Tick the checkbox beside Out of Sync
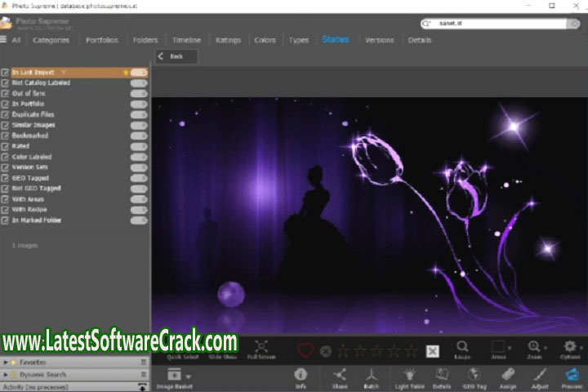Image resolution: width=588 pixels, height=392 pixels. (5, 93)
